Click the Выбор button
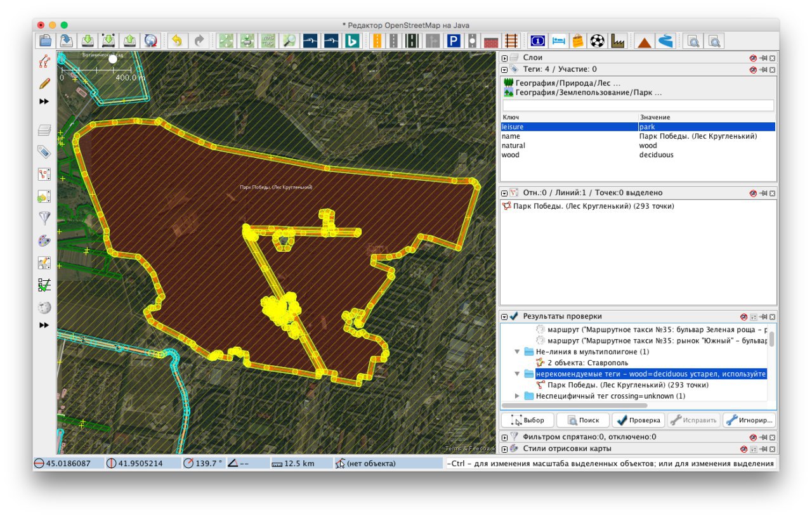This screenshot has height=518, width=812. [528, 420]
